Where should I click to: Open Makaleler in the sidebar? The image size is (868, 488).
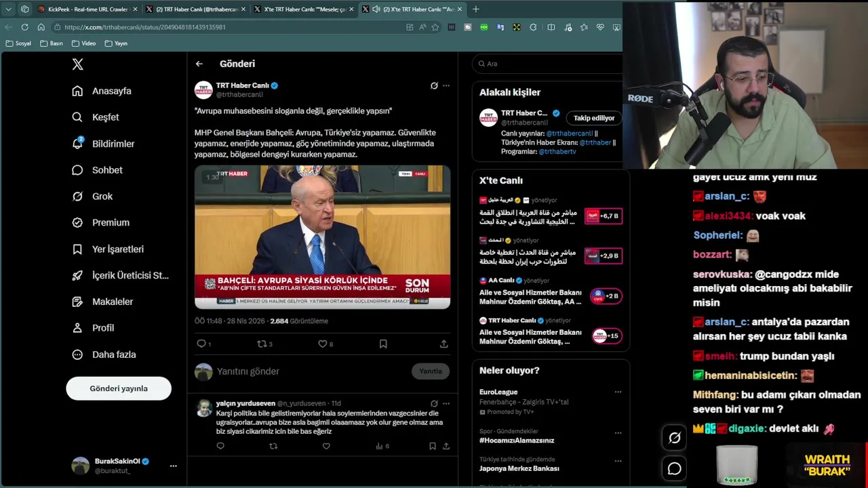coord(103,302)
